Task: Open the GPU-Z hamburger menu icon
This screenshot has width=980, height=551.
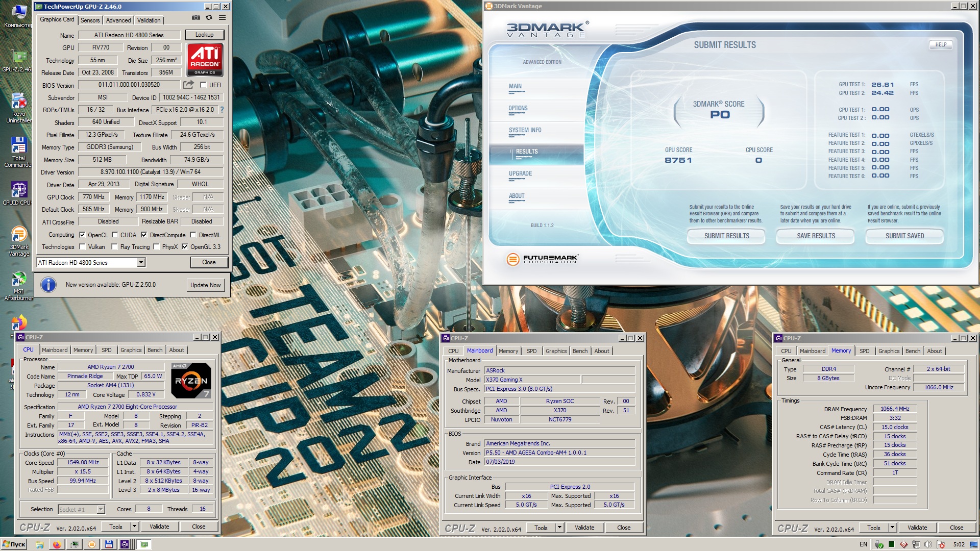Action: 222,17
